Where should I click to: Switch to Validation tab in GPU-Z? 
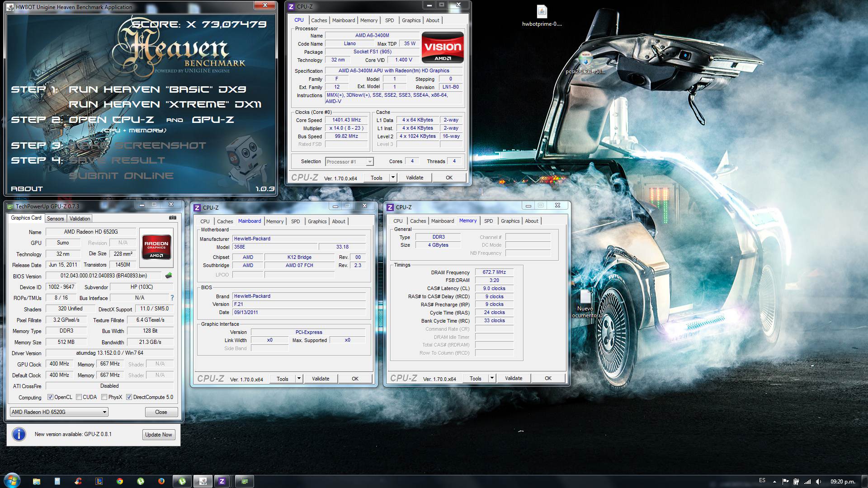coord(80,219)
